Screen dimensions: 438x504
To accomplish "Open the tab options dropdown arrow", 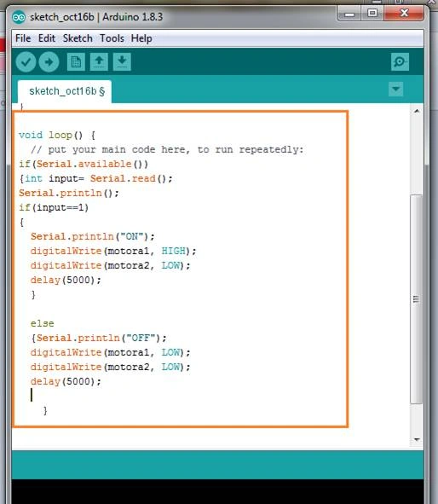I will click(x=395, y=89).
